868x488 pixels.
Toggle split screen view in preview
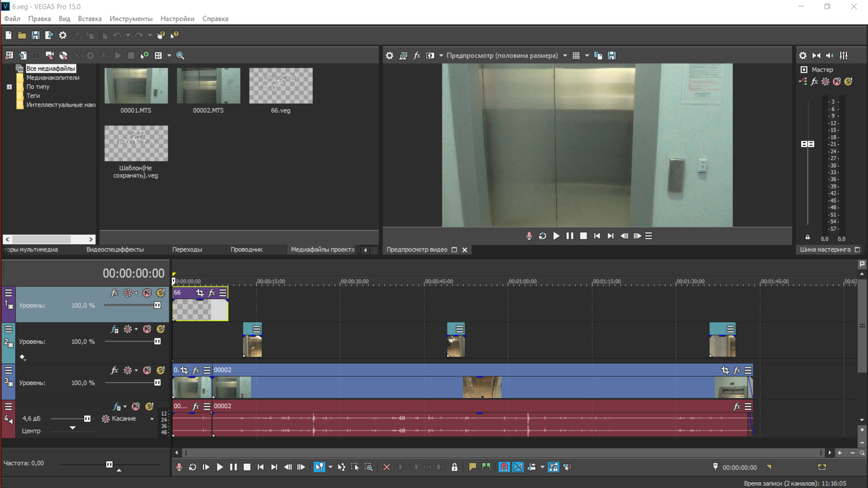(430, 55)
